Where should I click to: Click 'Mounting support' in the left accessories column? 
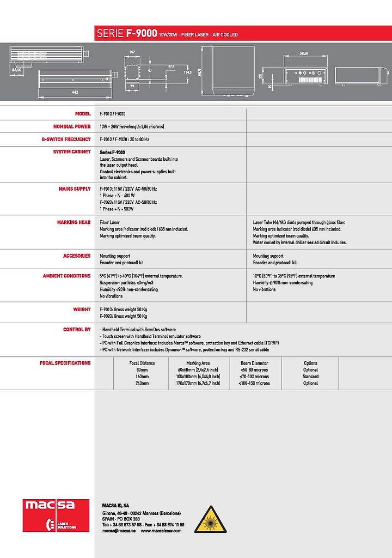(115, 256)
